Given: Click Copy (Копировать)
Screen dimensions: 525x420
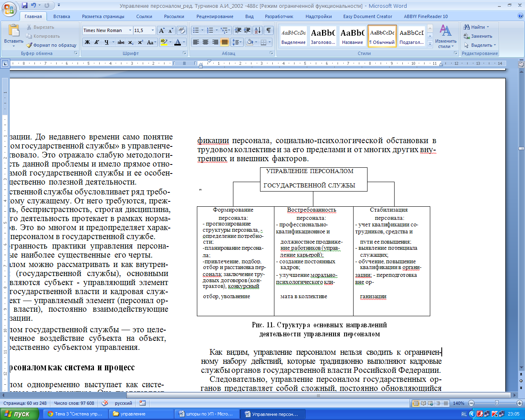Looking at the screenshot, I should [43, 36].
